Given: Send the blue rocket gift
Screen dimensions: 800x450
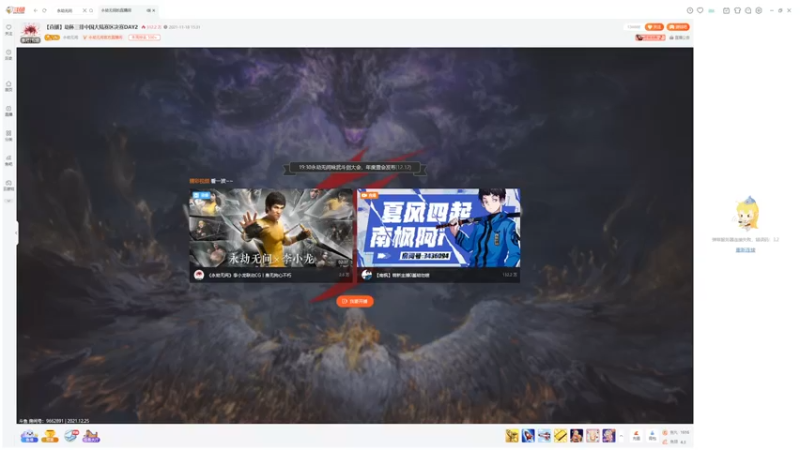Looking at the screenshot, I should point(528,436).
